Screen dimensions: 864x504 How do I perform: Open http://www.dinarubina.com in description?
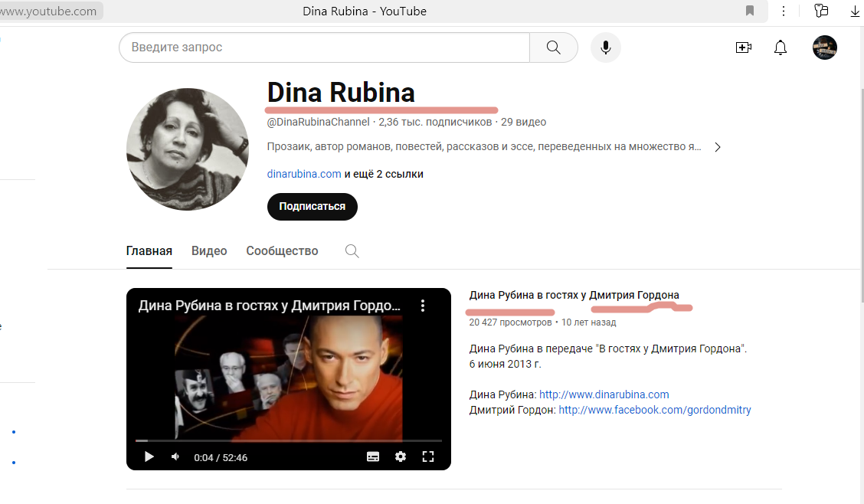click(604, 394)
